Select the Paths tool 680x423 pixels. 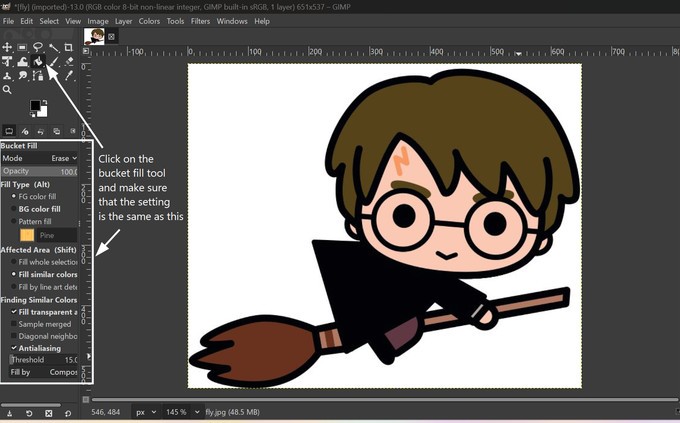pos(38,76)
